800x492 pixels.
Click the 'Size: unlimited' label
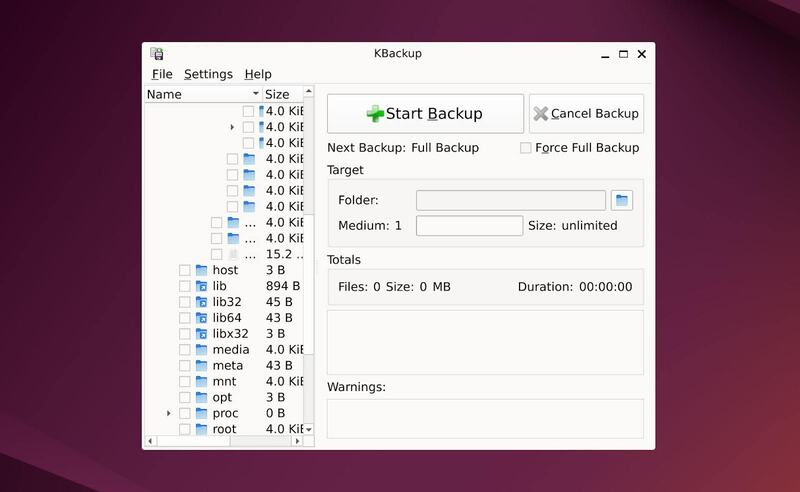pyautogui.click(x=572, y=226)
